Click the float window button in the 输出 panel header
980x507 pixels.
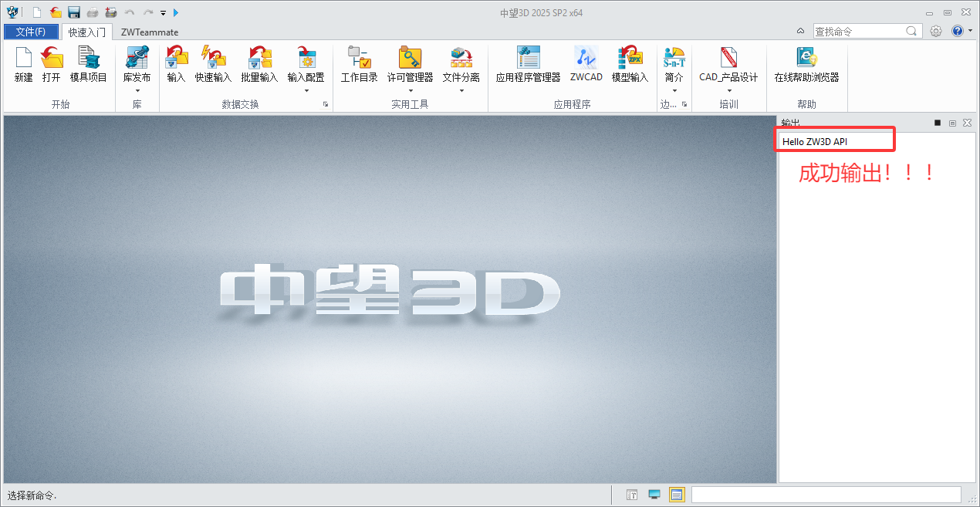[952, 123]
